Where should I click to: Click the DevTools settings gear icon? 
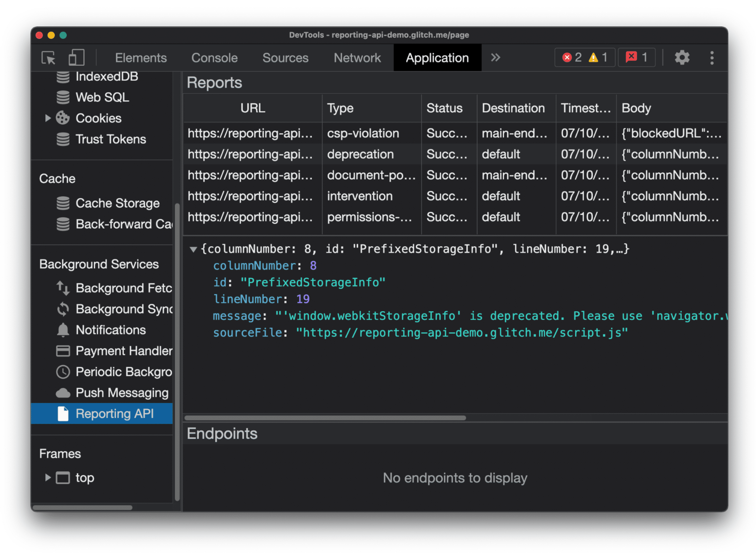(x=682, y=58)
